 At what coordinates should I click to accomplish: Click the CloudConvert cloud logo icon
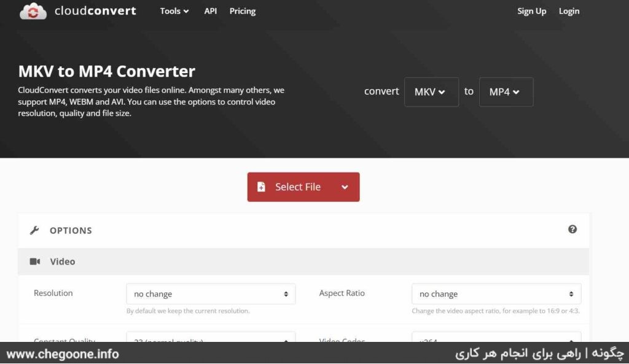point(33,11)
